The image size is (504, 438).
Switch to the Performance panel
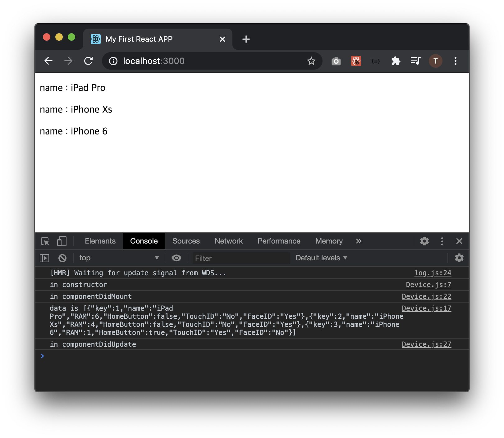[x=279, y=241]
